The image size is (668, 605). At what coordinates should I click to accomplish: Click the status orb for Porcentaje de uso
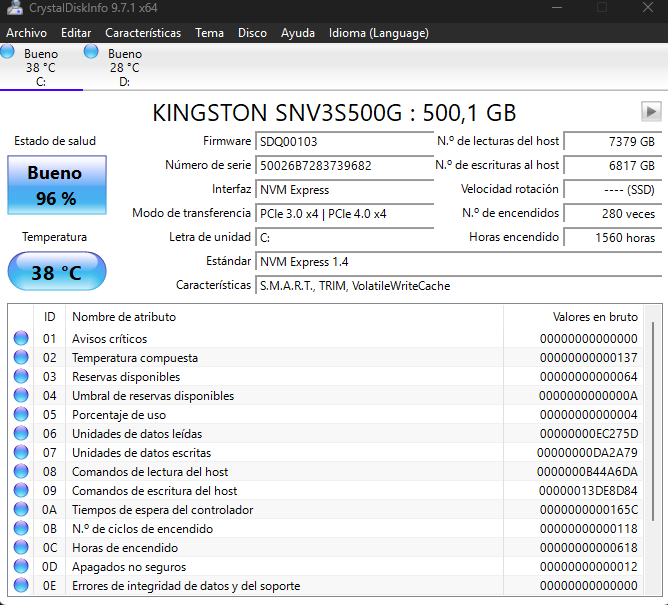pos(21,414)
